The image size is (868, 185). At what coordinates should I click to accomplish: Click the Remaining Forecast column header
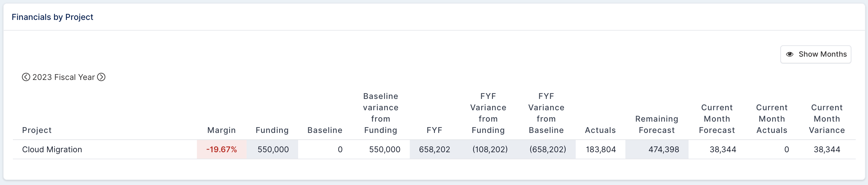pos(656,124)
